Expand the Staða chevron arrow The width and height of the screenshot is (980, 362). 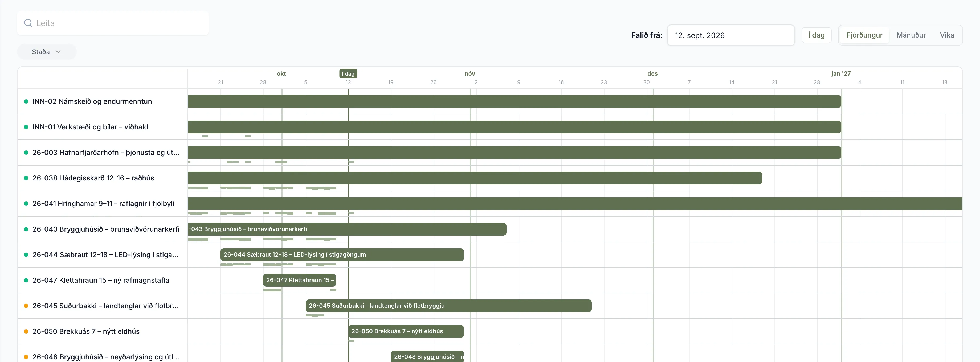pos(58,52)
